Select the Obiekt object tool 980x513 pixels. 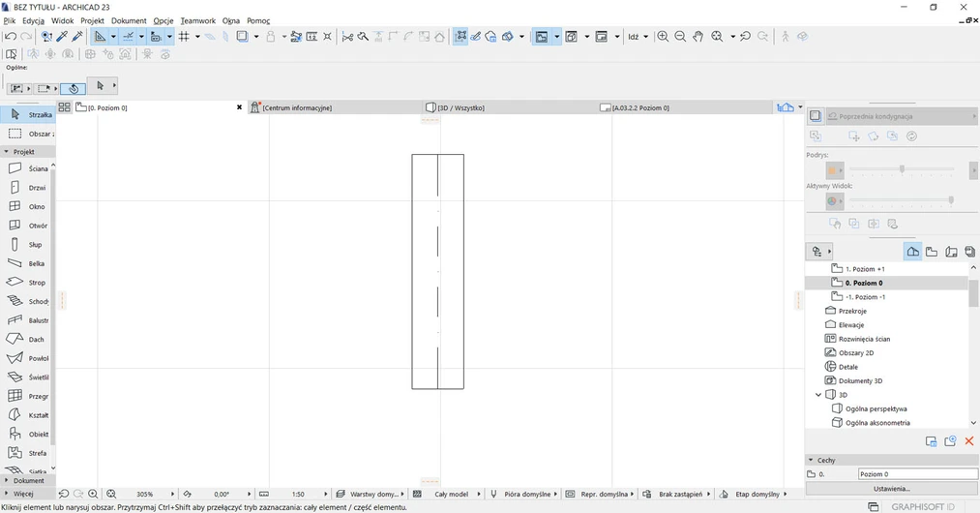(29, 434)
